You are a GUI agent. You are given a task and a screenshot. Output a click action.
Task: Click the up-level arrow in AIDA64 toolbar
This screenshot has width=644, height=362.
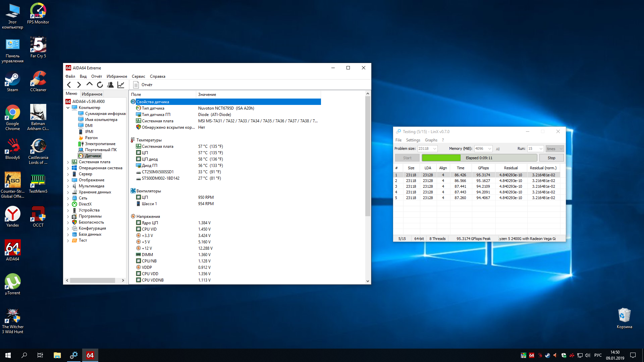coord(89,84)
